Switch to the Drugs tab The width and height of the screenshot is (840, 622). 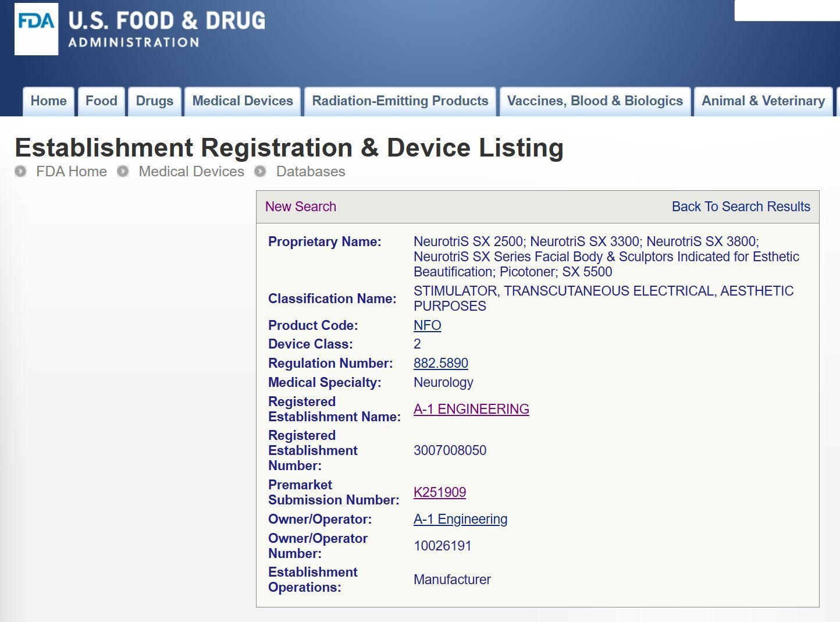point(155,101)
